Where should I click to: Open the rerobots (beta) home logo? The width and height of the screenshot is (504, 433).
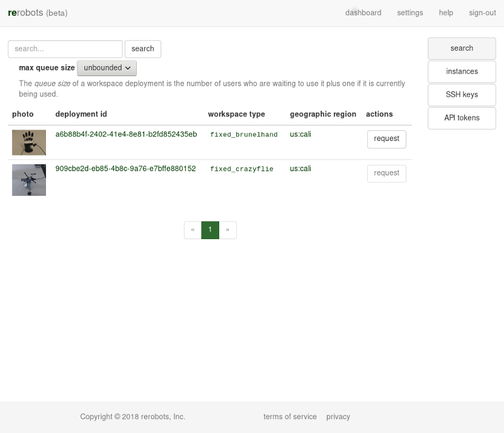[37, 13]
